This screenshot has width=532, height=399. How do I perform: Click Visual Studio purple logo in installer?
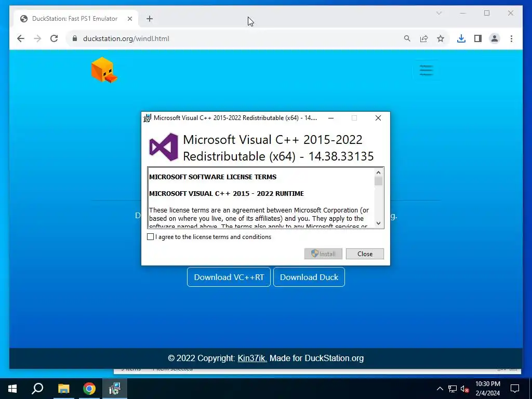pos(164,147)
